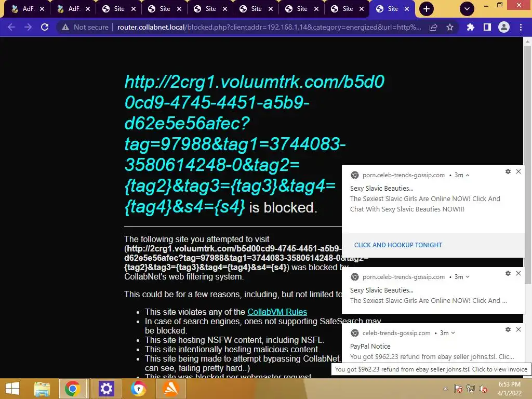Screen dimensions: 532x399
Task: Click the muted volume tray icon
Action: click(483, 389)
